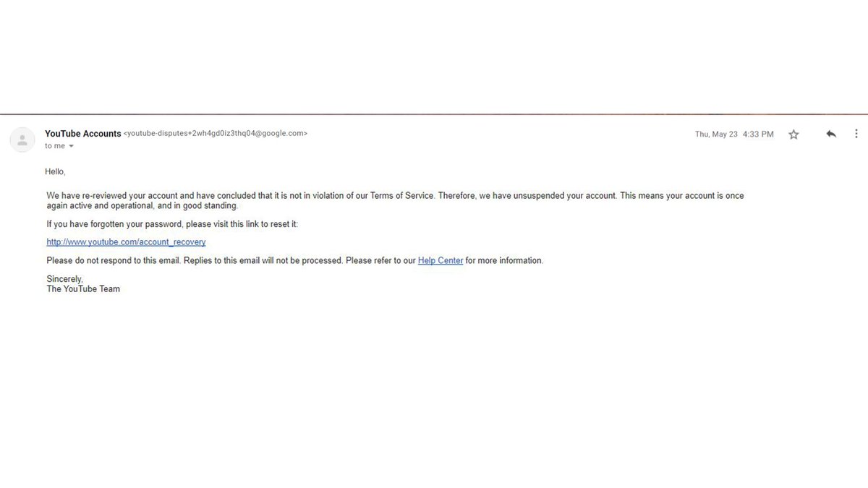Click the sender name YouTube Accounts

[x=83, y=134]
